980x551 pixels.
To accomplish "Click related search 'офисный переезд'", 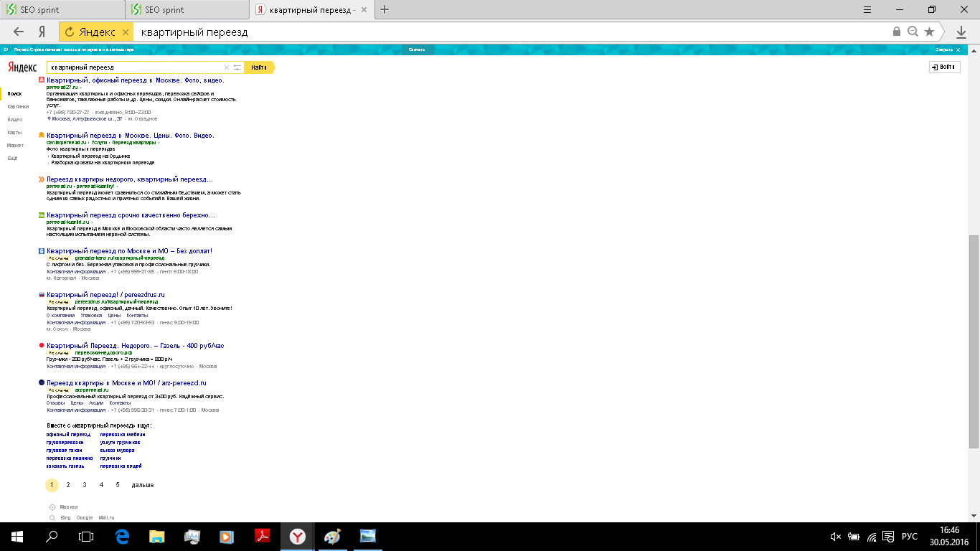I will coord(69,435).
